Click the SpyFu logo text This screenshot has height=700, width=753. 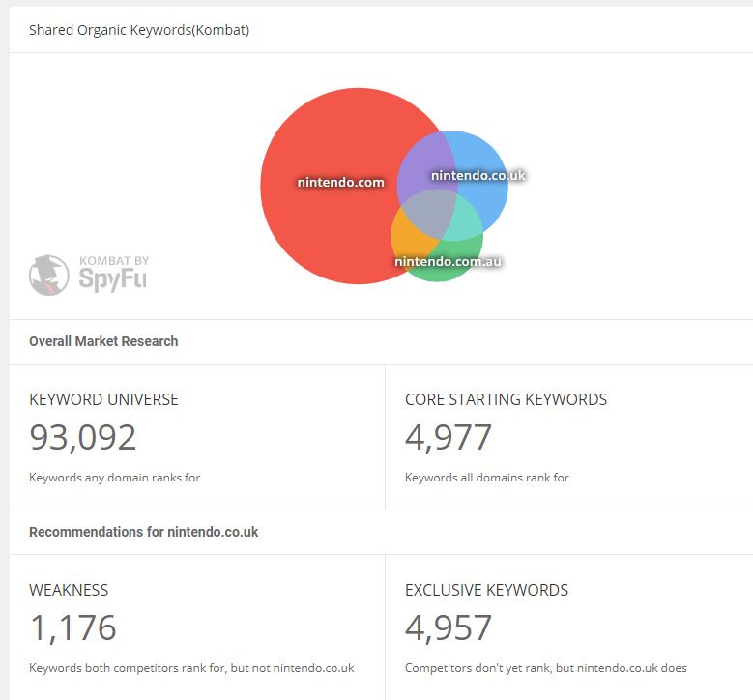point(112,280)
